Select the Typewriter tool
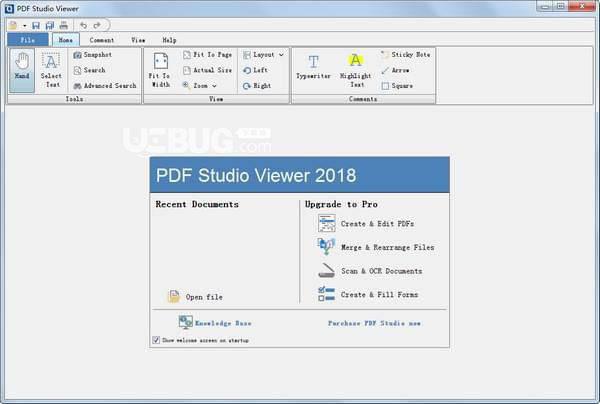Image resolution: width=600 pixels, height=404 pixels. (313, 67)
